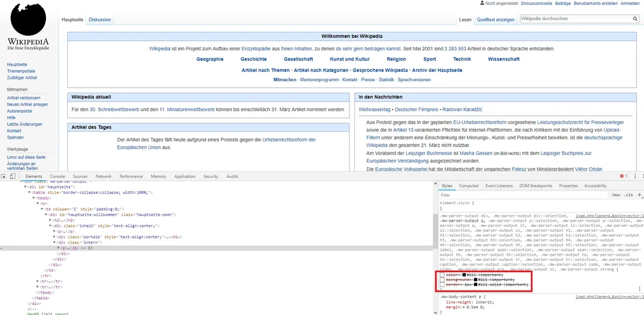Viewport: 644px width, 315px height.
Task: Expand the margin shorthand property arrow
Action: click(x=465, y=307)
